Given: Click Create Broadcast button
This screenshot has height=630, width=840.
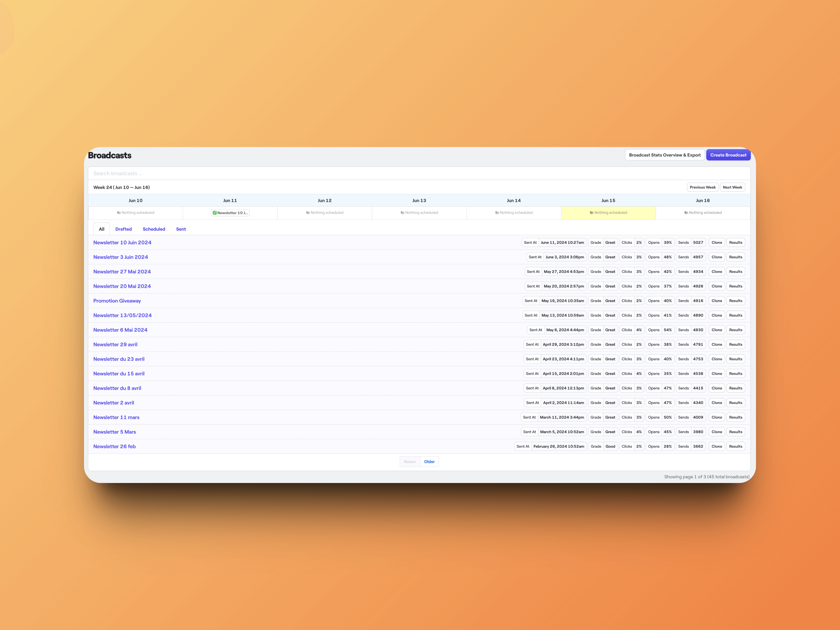Looking at the screenshot, I should pos(728,155).
